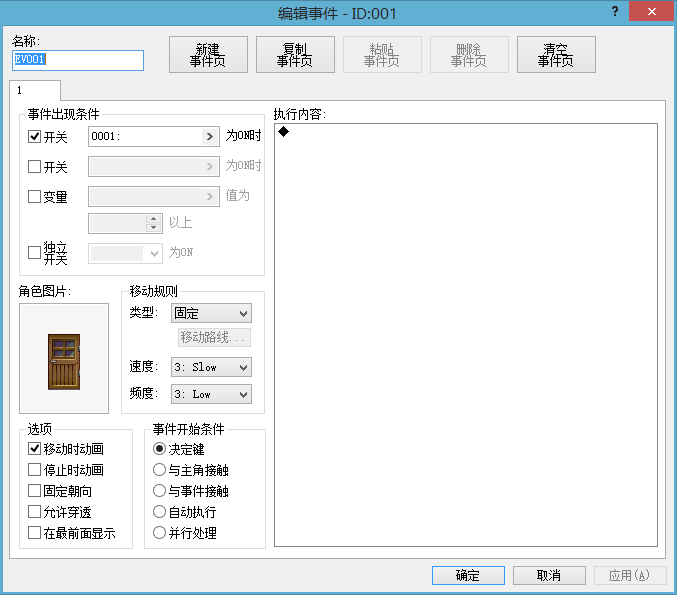The height and width of the screenshot is (595, 677).
Task: Enable the second 开关 condition checkbox
Action: point(35,167)
